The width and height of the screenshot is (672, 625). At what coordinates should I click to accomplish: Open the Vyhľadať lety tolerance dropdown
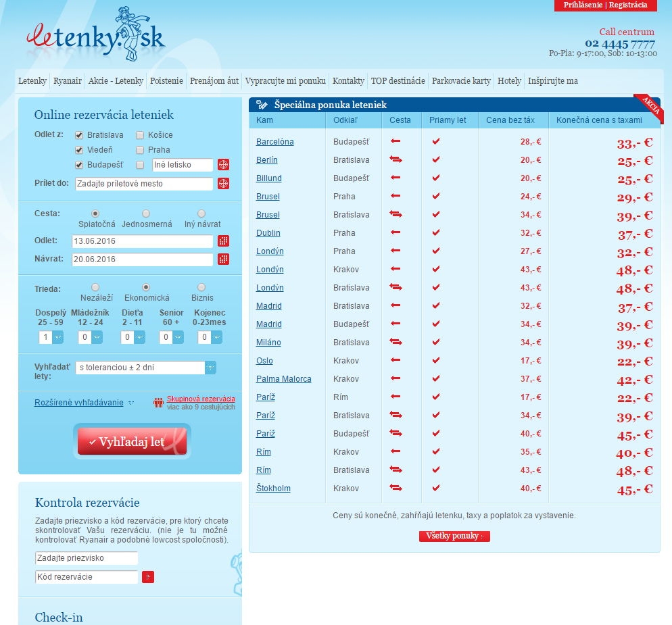pyautogui.click(x=210, y=368)
